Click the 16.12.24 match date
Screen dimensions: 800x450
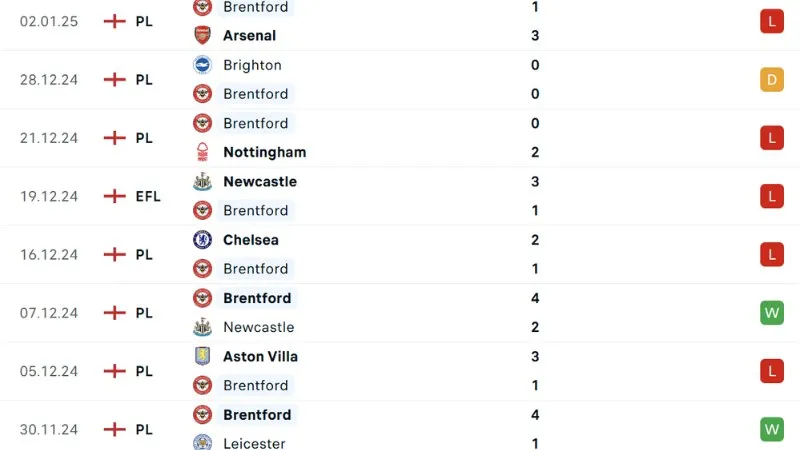point(48,255)
